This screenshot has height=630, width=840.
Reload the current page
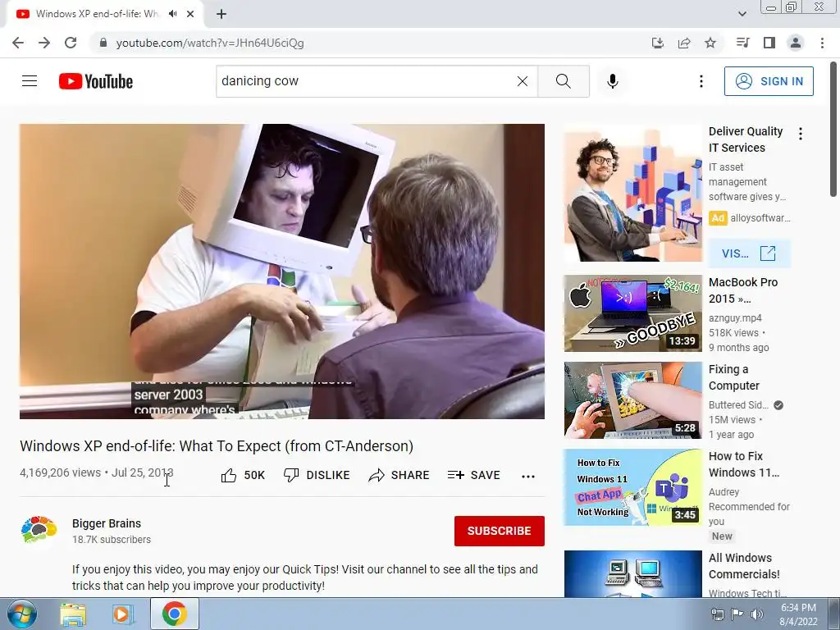tap(71, 43)
